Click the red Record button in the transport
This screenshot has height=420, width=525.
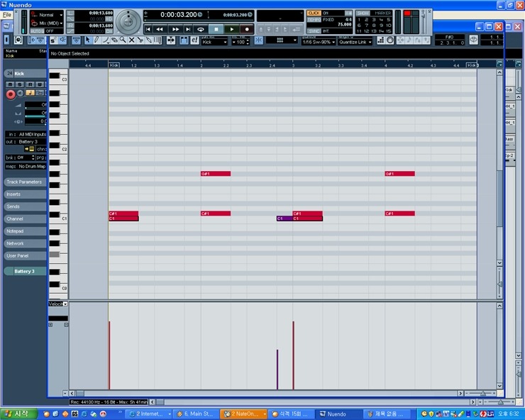[247, 29]
